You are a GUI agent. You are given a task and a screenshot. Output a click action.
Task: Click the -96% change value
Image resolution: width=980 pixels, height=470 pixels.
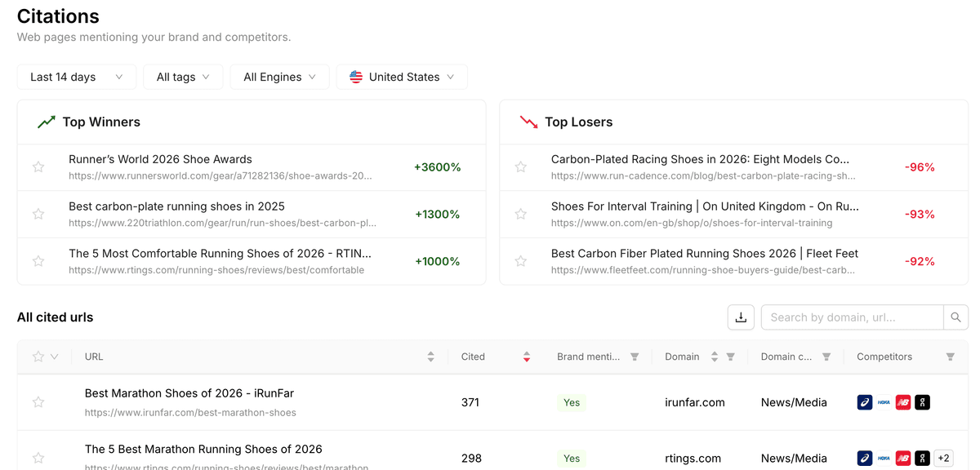(920, 167)
